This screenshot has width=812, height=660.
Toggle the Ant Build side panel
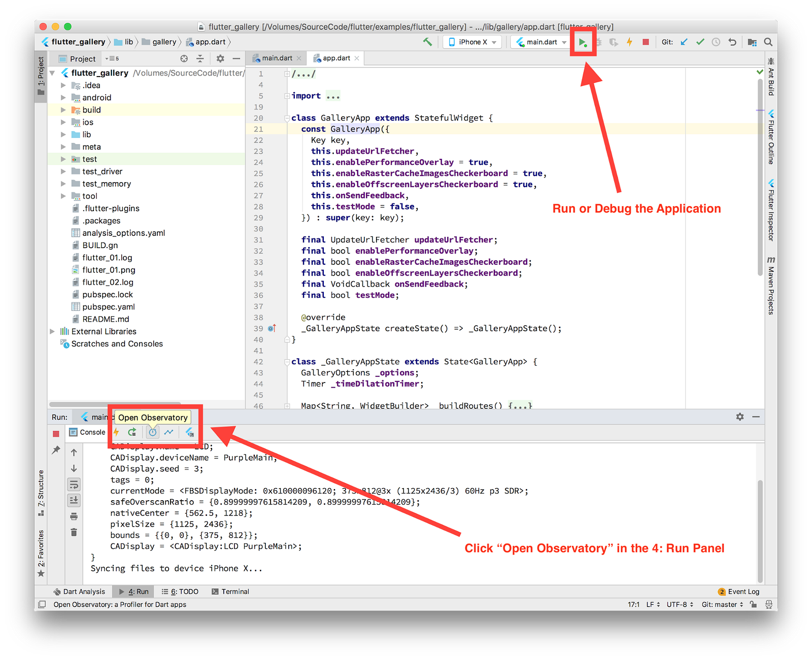pyautogui.click(x=771, y=77)
